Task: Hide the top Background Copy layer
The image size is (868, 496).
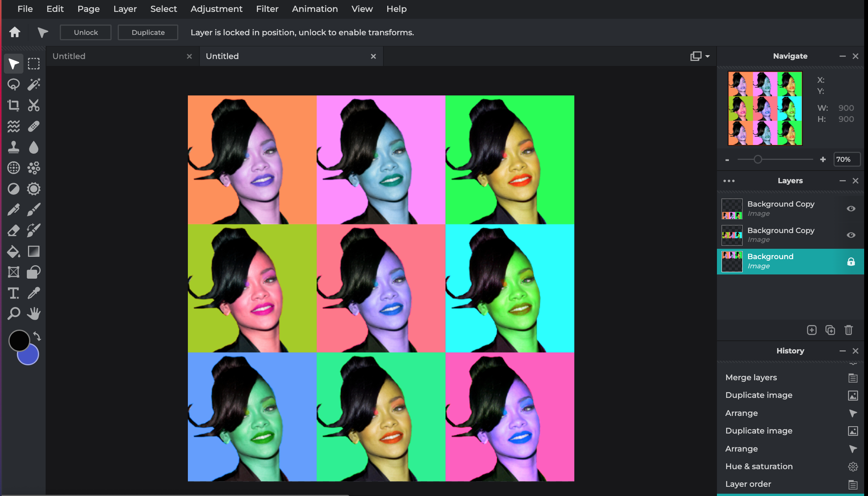Action: tap(851, 209)
